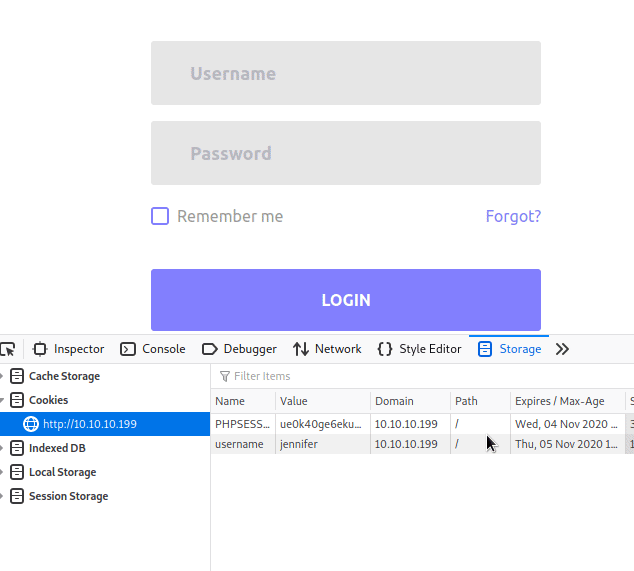Screen dimensions: 634x571
Task: Select the Storage panel tab
Action: (509, 349)
